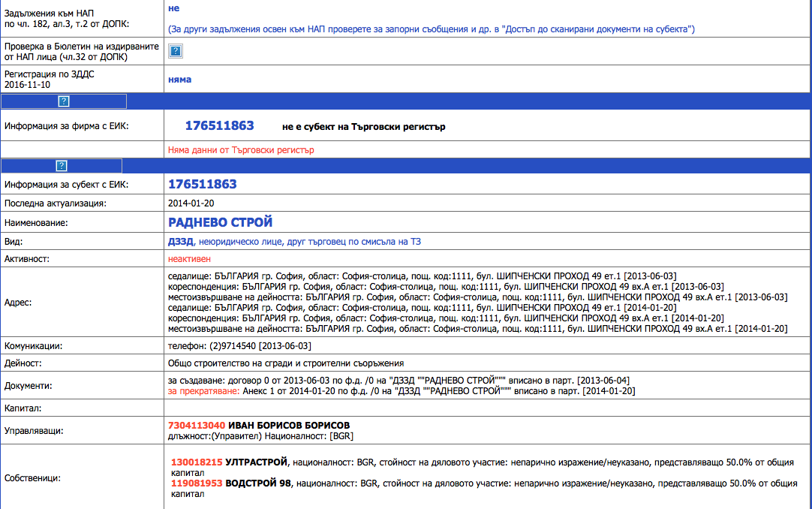Open manager ID 7304113040
Viewport: 812px width, 509px height.
coord(197,425)
